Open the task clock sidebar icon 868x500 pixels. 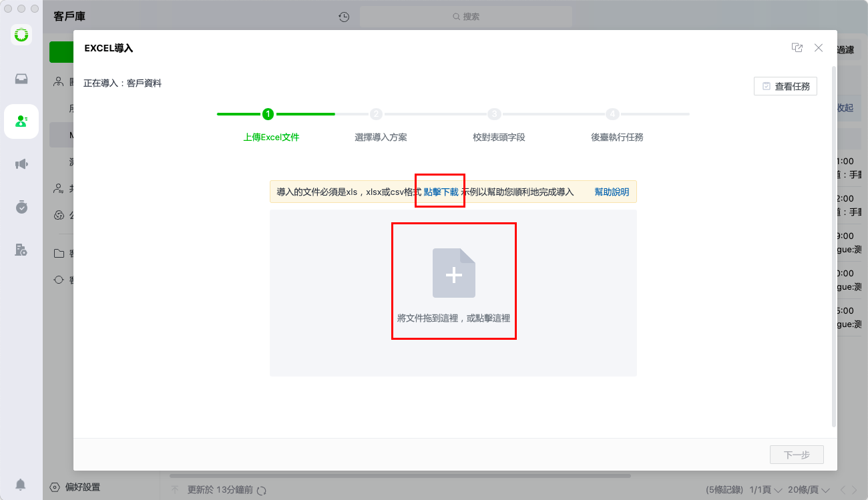21,207
